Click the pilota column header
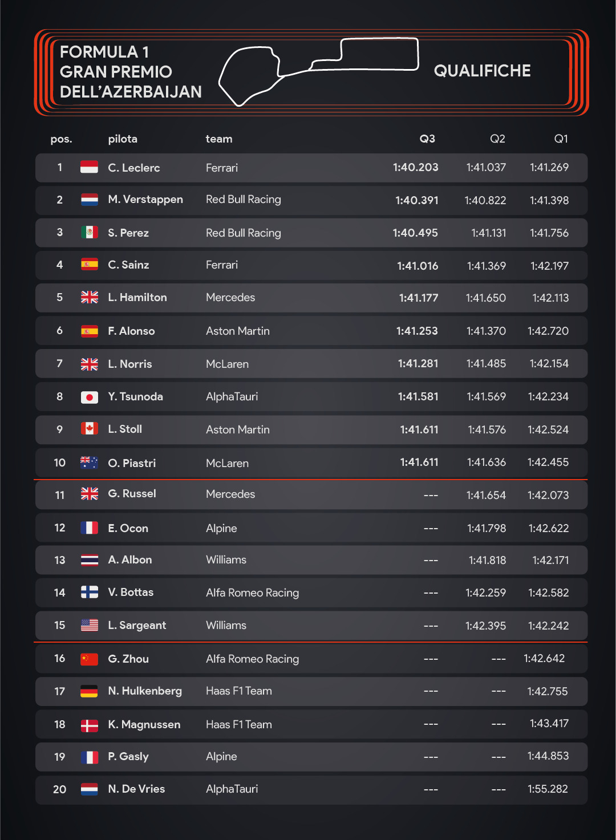This screenshot has width=616, height=840. pos(123,139)
